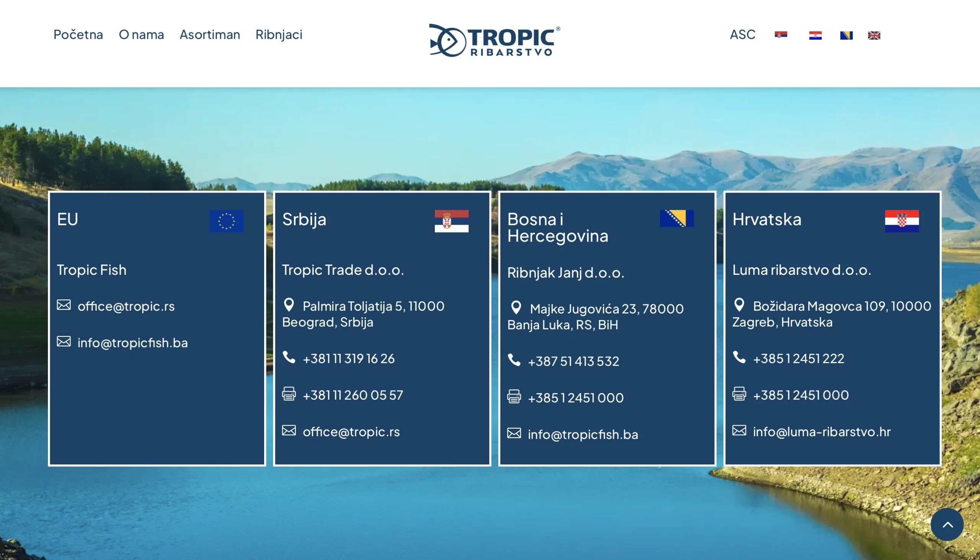Click the Bosnia flag in Bosna card
The image size is (980, 560).
[676, 219]
